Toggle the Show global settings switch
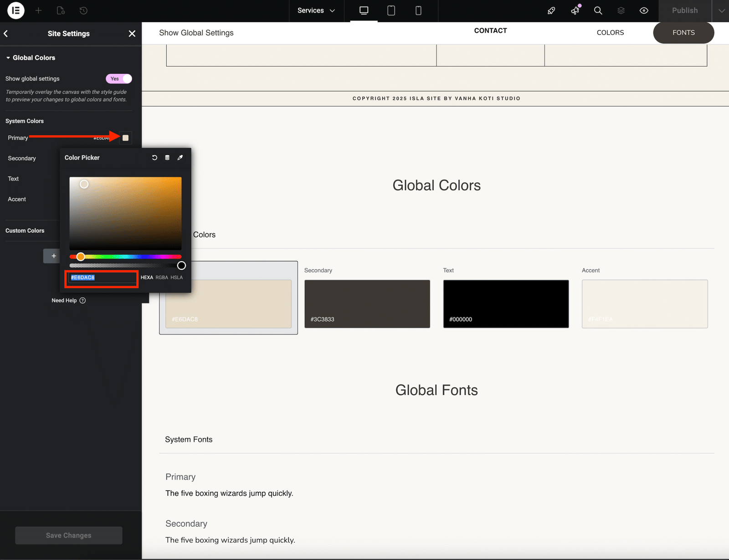Screen dimensions: 729x560 pos(119,79)
